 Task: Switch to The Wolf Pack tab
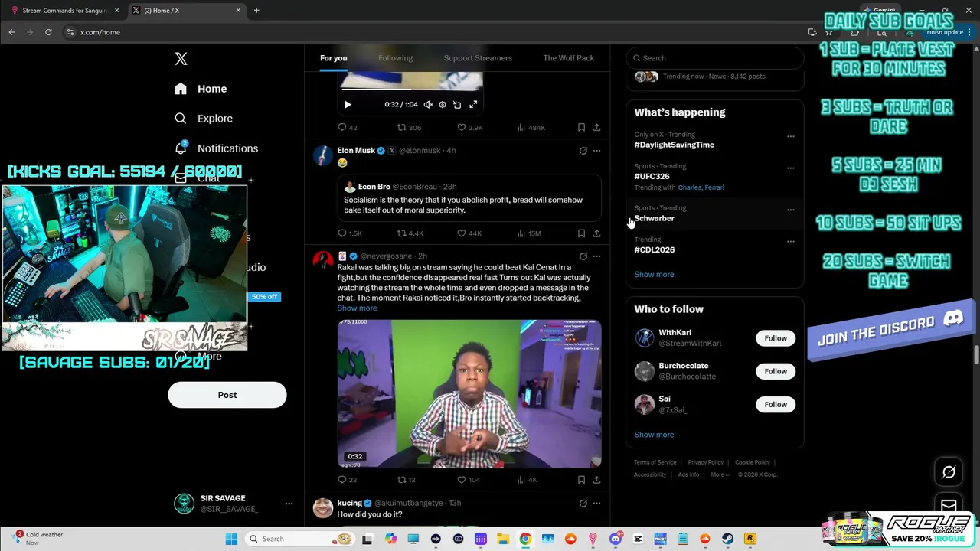point(569,58)
